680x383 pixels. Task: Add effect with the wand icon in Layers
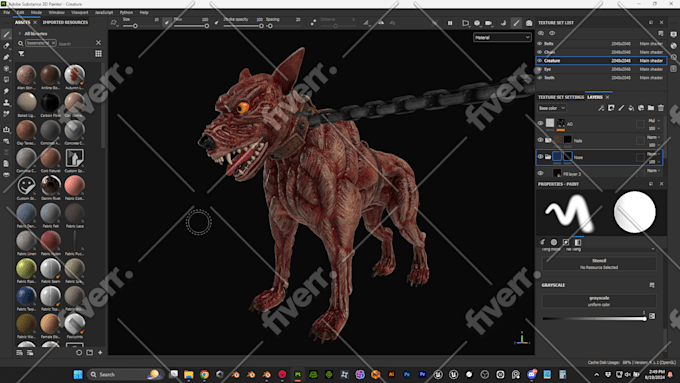click(x=601, y=108)
